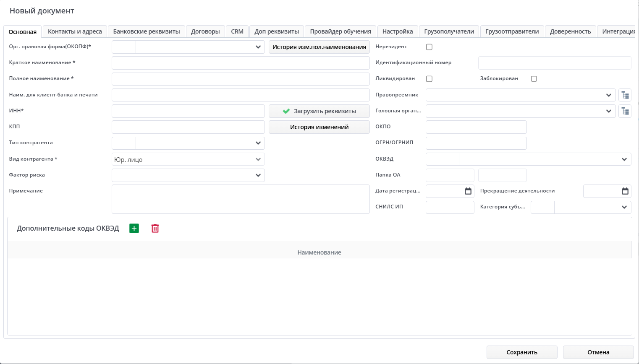Open calendar for Прекращение деятельности field
This screenshot has width=639, height=364.
(625, 191)
